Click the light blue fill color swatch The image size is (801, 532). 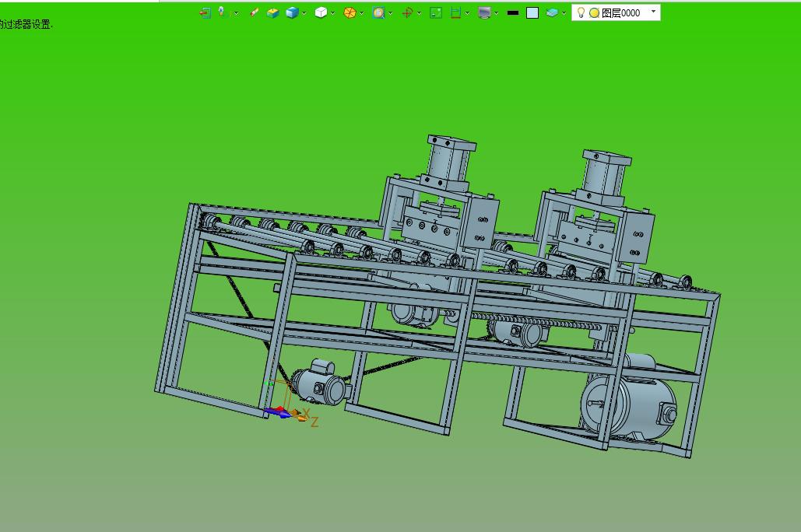(x=532, y=12)
